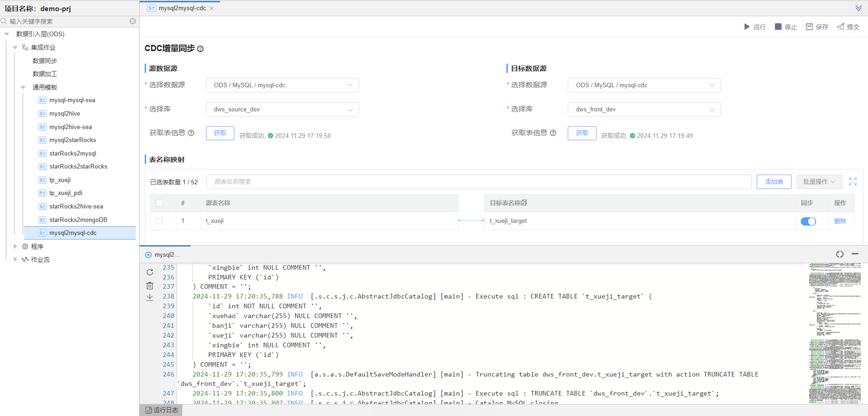Click the 源表名称搜索 search field

point(479,182)
